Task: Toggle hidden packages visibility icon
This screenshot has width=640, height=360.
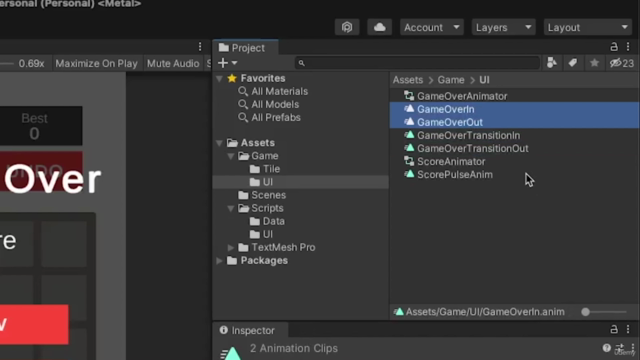Action: (x=622, y=63)
